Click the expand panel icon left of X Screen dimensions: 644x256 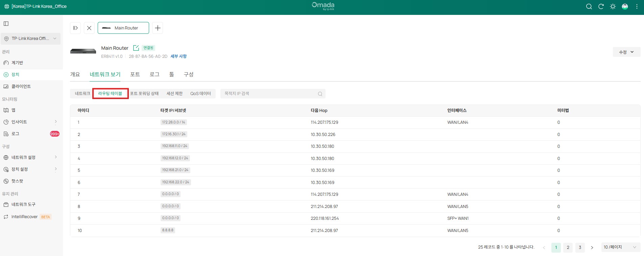point(75,28)
